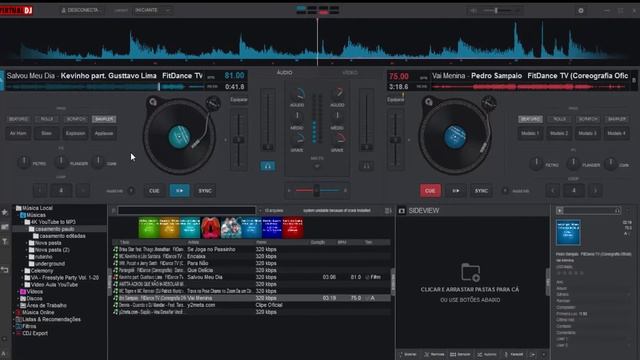Click the left deck pitch slider handle
The image size is (640, 360).
[x=238, y=140]
